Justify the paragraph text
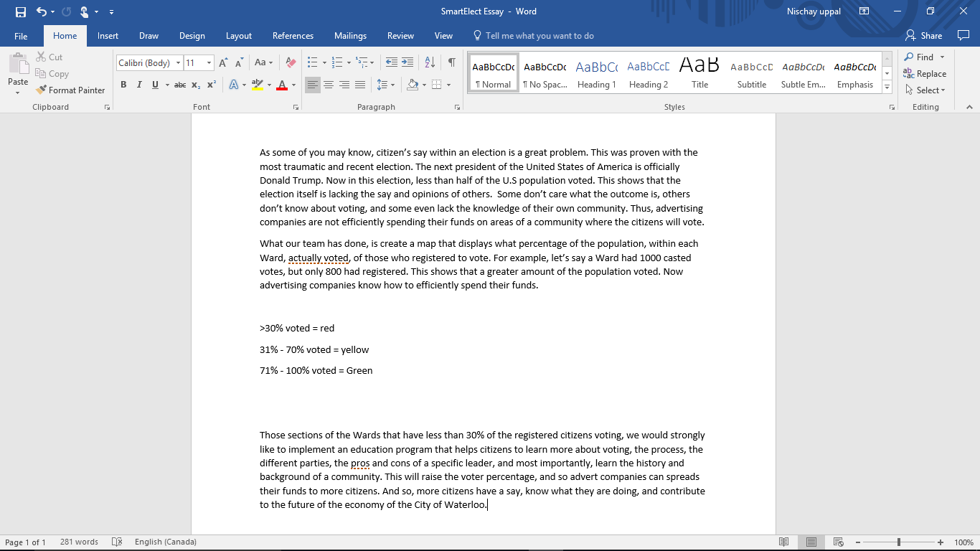 tap(360, 85)
